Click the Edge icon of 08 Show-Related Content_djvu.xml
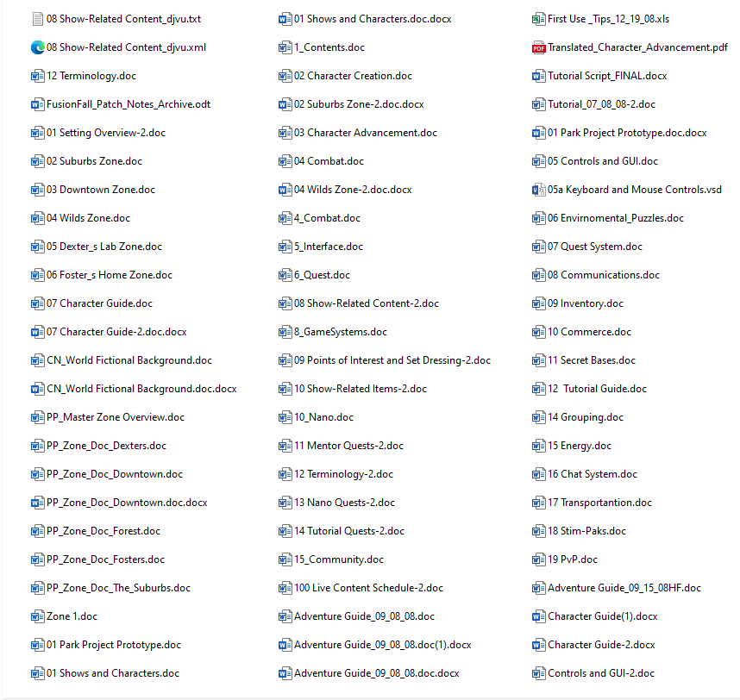Viewport: 740px width, 700px height. click(38, 47)
